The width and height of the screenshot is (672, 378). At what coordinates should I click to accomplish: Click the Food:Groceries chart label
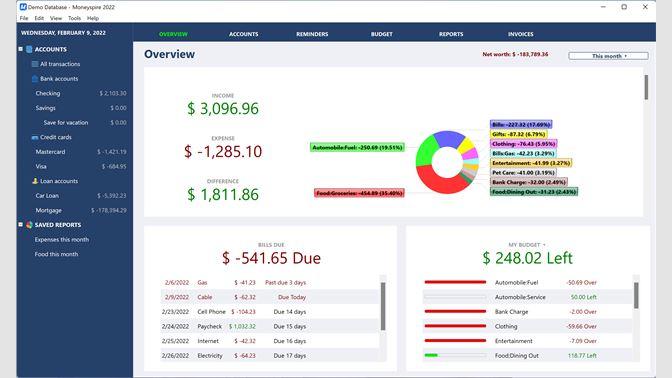[x=359, y=193]
